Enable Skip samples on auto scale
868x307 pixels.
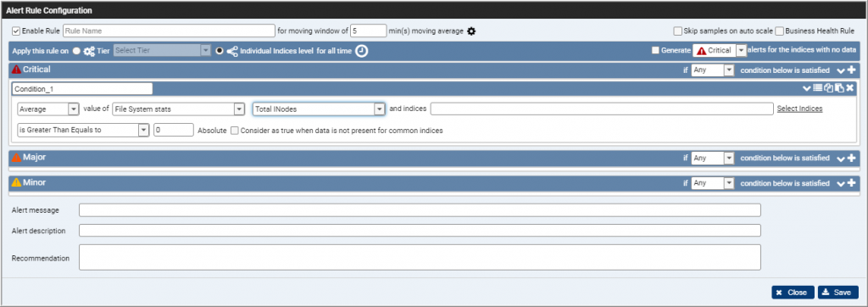[677, 31]
